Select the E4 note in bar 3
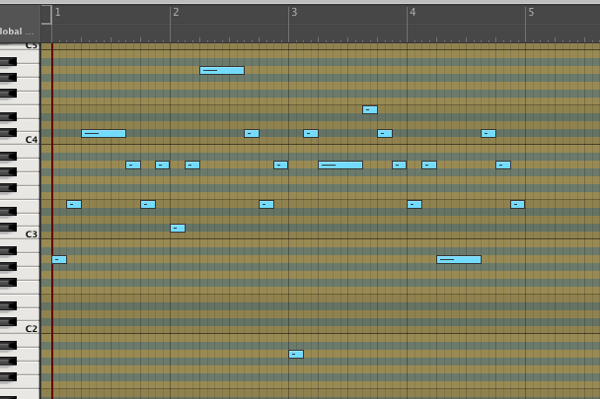This screenshot has width=600, height=399. click(370, 110)
